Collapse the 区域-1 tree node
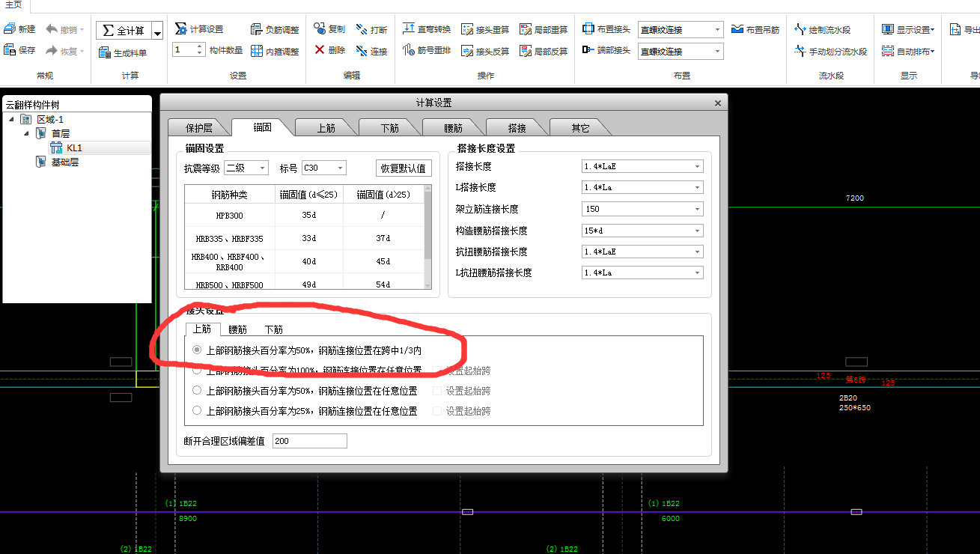Viewport: 980px width, 554px height. (x=11, y=119)
